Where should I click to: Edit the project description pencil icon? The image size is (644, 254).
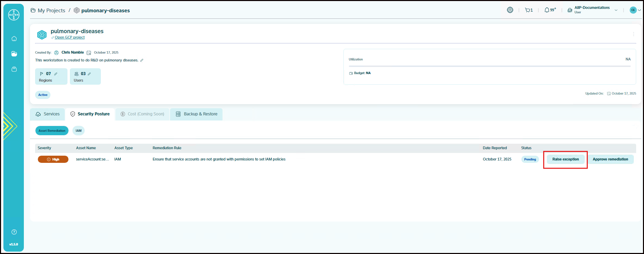coord(142,60)
